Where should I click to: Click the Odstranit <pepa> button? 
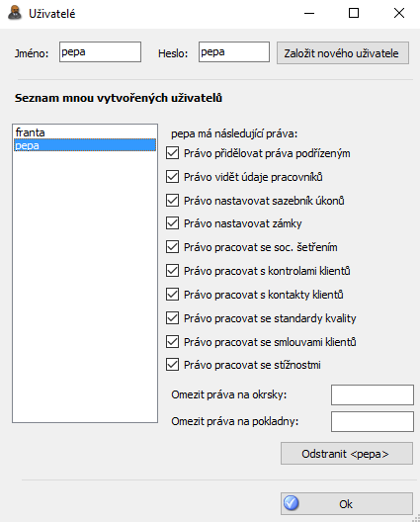347,454
